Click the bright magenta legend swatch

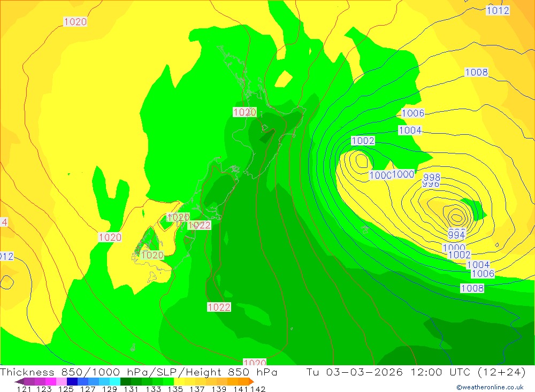pyautogui.click(x=51, y=381)
